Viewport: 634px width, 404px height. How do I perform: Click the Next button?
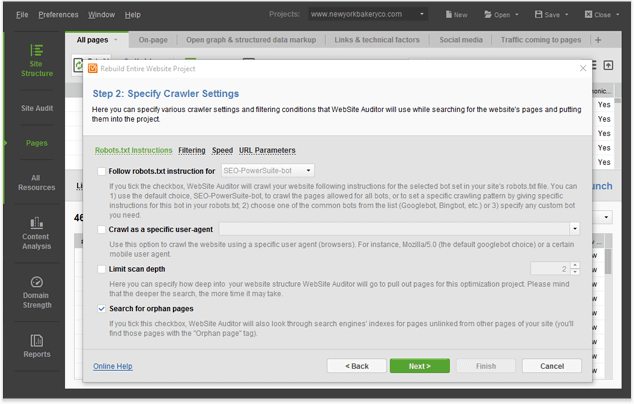click(x=420, y=366)
